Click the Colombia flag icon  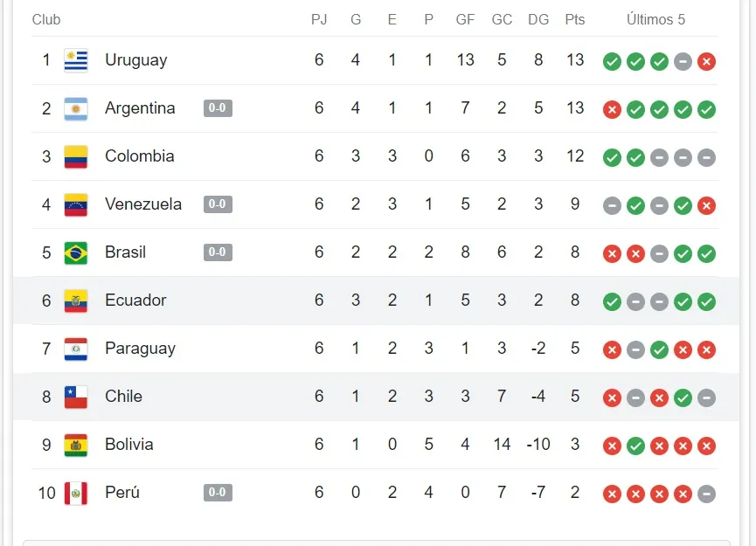pos(79,156)
